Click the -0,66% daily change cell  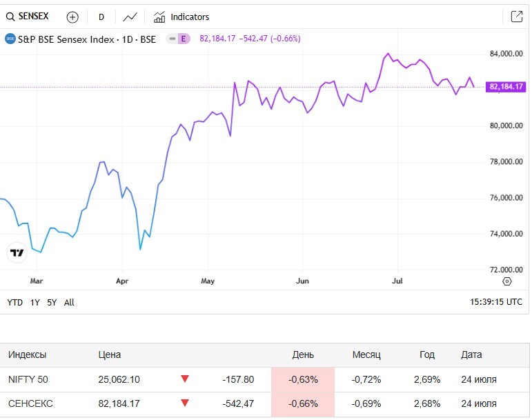point(303,404)
